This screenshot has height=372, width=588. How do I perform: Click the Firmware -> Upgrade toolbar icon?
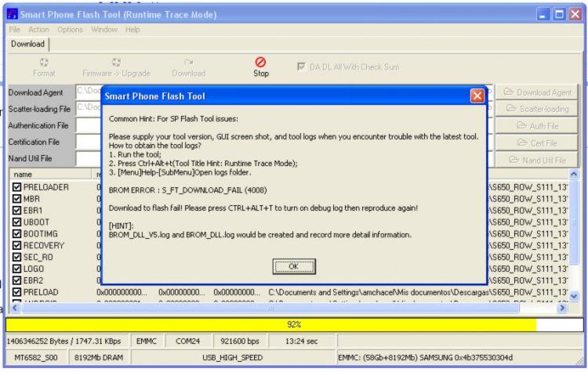(116, 63)
